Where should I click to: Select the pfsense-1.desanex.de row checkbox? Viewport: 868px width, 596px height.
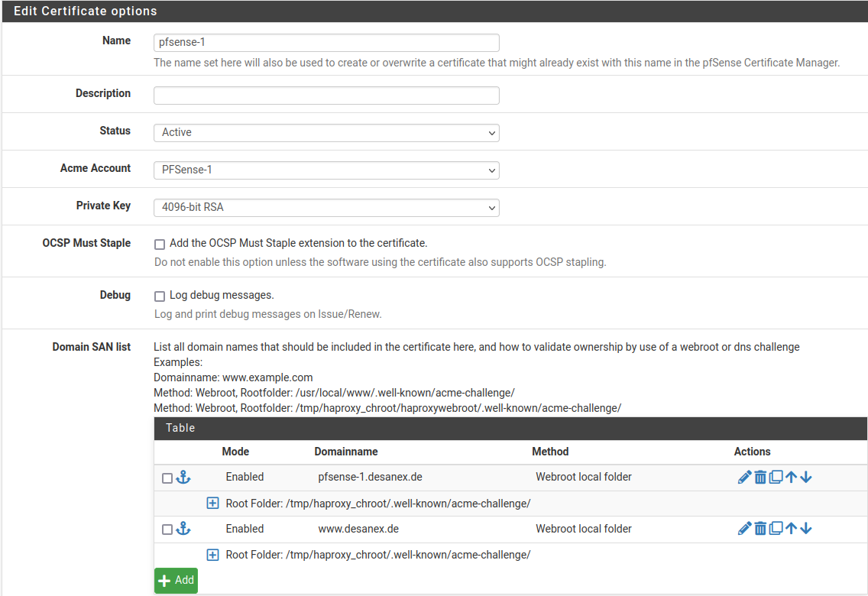167,478
